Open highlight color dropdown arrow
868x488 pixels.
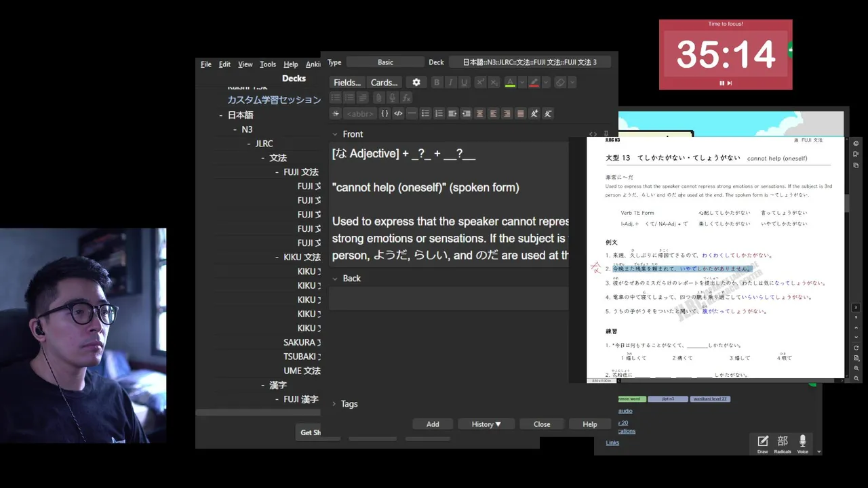click(x=547, y=82)
